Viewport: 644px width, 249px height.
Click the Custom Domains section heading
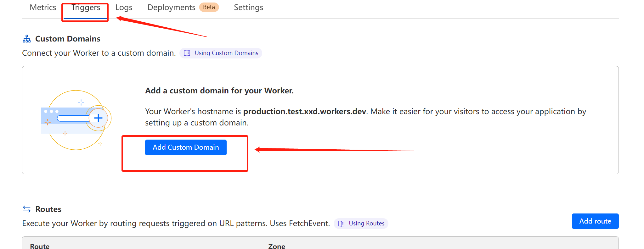coord(68,39)
